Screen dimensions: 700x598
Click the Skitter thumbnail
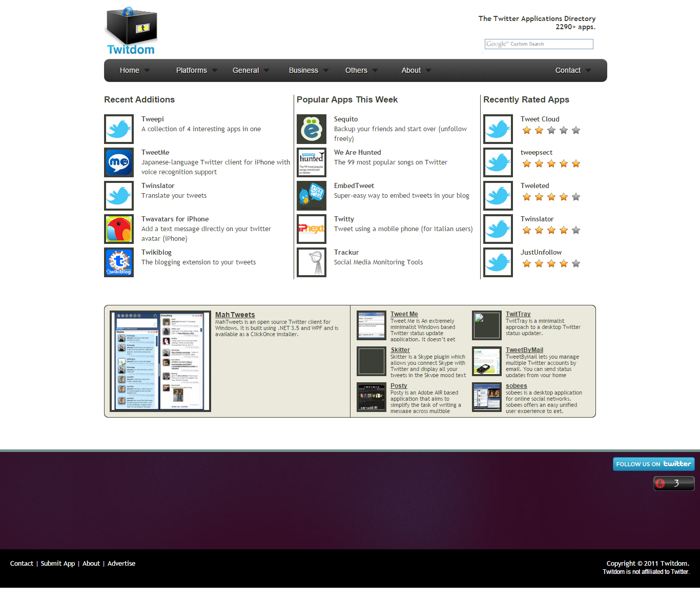pyautogui.click(x=372, y=361)
